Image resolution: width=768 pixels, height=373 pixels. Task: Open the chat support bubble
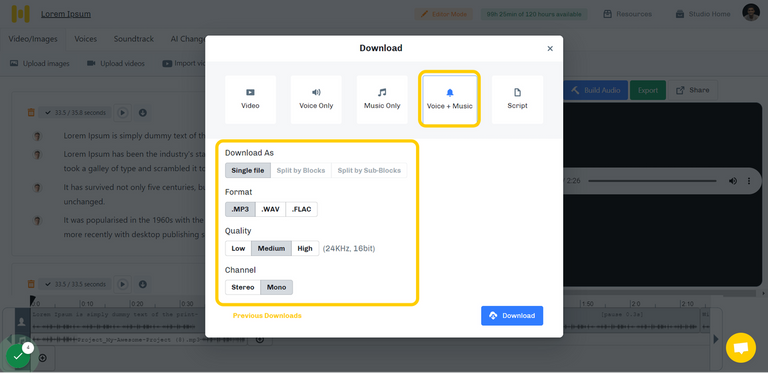pos(741,348)
